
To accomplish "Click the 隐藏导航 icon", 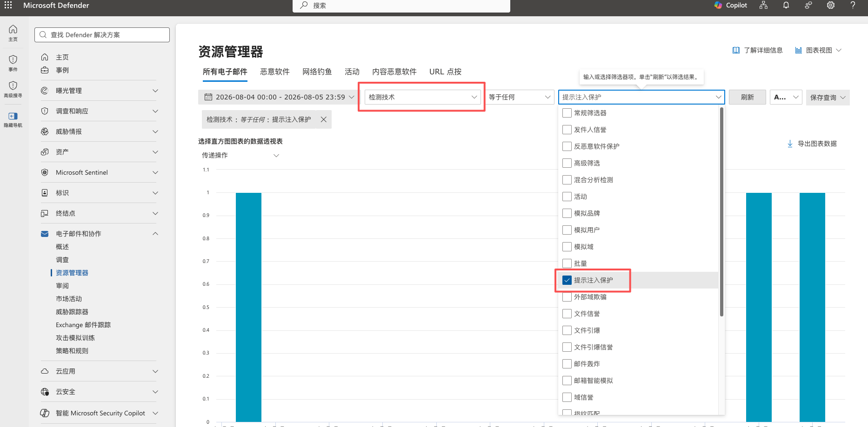I will 13,116.
